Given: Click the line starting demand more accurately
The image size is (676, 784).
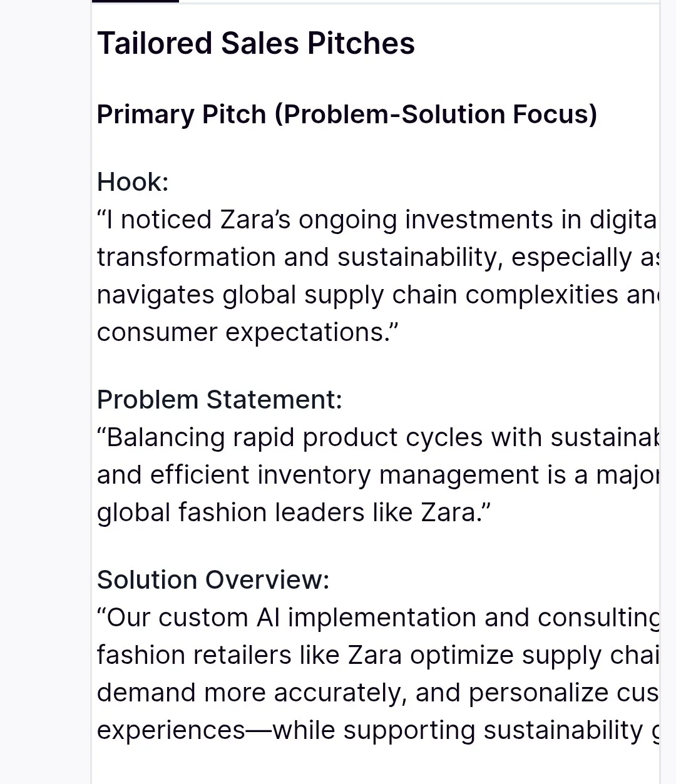Looking at the screenshot, I should (376, 693).
